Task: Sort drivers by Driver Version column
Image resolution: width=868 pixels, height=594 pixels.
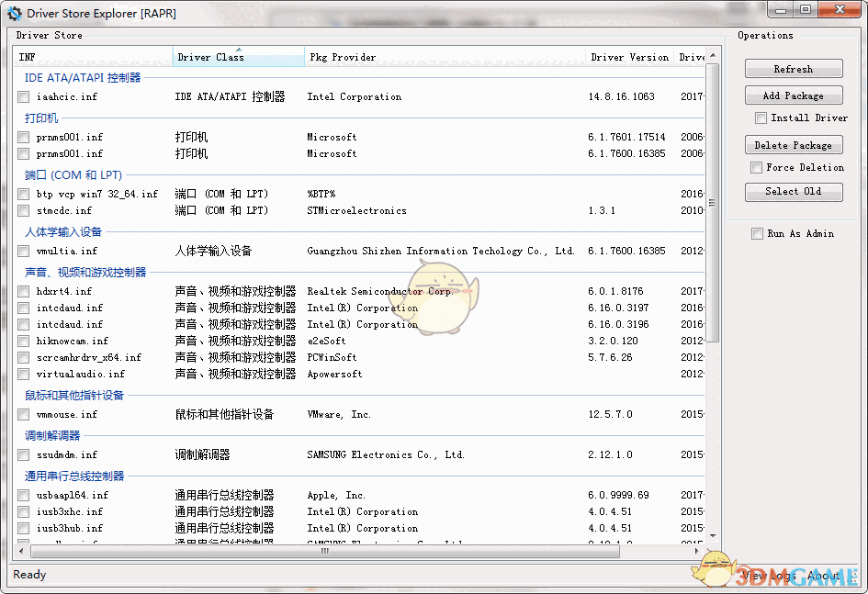Action: click(x=629, y=57)
